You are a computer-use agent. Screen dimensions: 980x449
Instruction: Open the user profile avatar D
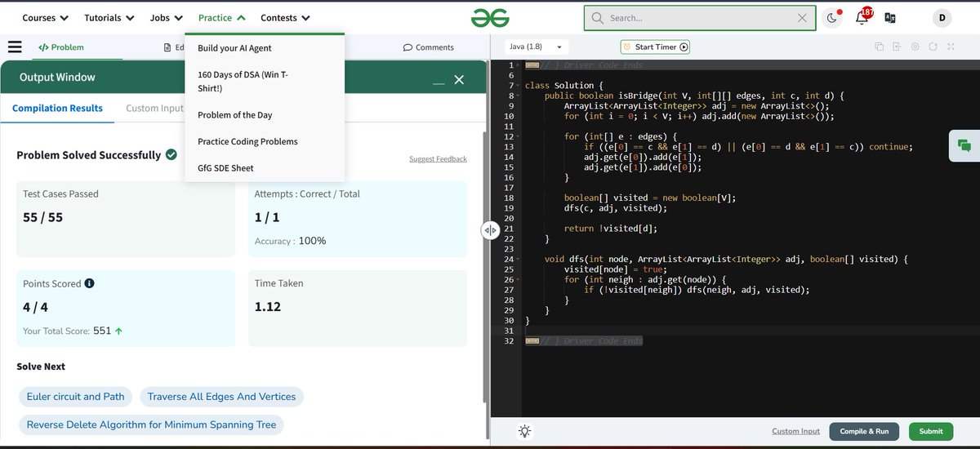(x=942, y=18)
